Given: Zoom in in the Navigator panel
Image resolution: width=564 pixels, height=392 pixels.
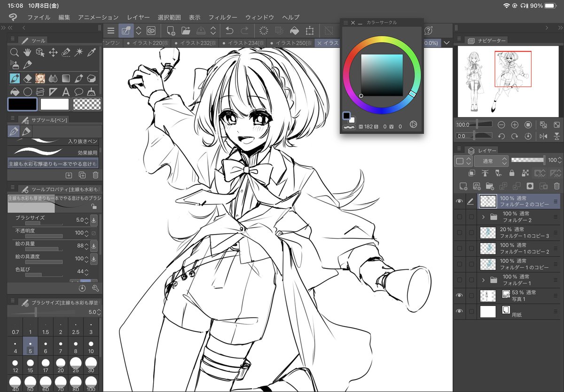Looking at the screenshot, I should [x=515, y=125].
